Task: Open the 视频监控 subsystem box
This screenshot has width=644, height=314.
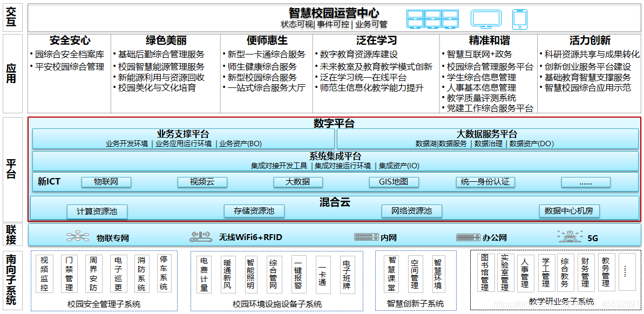Action: [44, 274]
